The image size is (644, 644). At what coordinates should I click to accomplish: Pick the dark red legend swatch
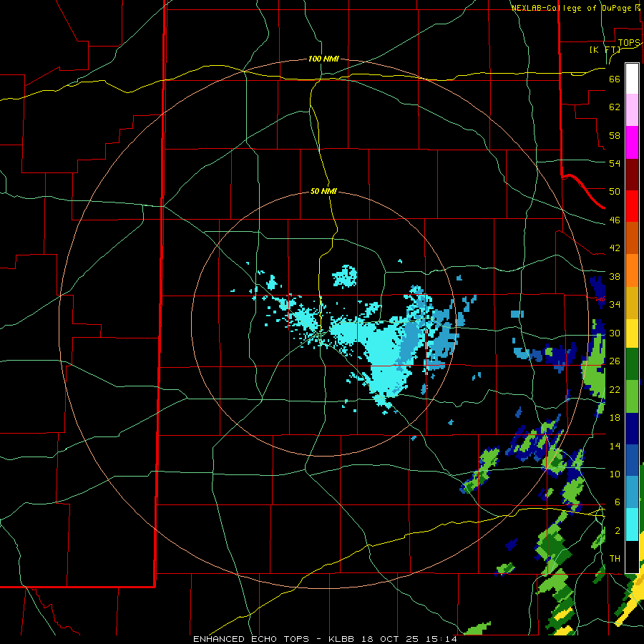point(632,175)
